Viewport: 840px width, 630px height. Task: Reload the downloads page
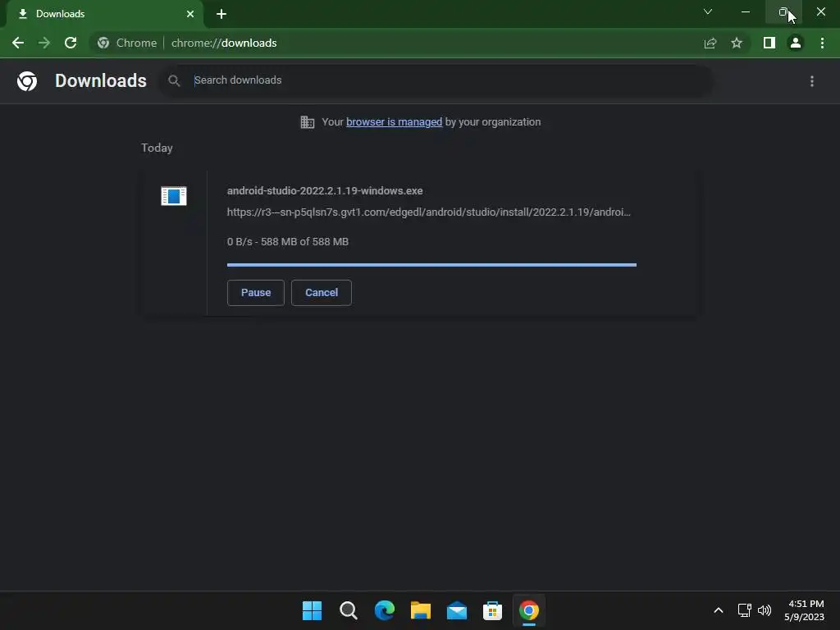click(x=71, y=43)
